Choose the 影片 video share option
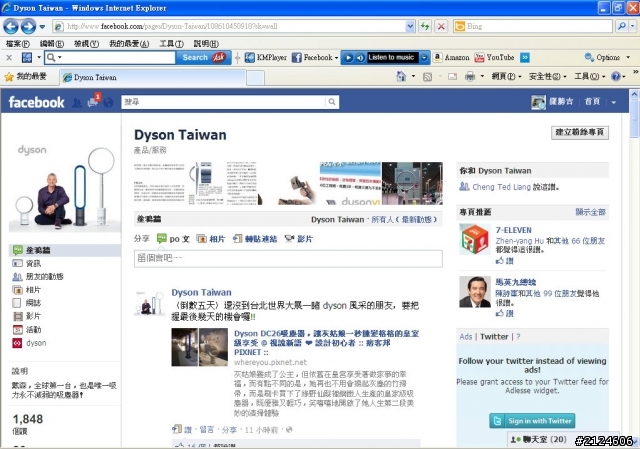This screenshot has height=449, width=640. 298,239
